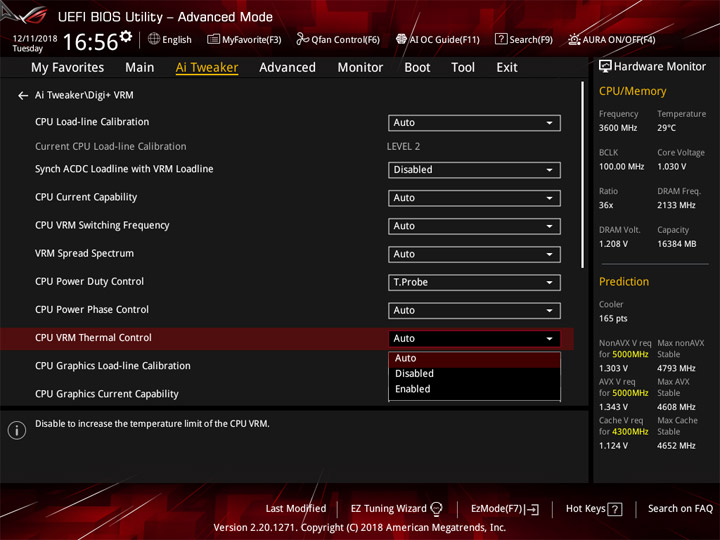Click EZ Tuning Wizard text
Image resolution: width=720 pixels, height=540 pixels.
pyautogui.click(x=388, y=509)
